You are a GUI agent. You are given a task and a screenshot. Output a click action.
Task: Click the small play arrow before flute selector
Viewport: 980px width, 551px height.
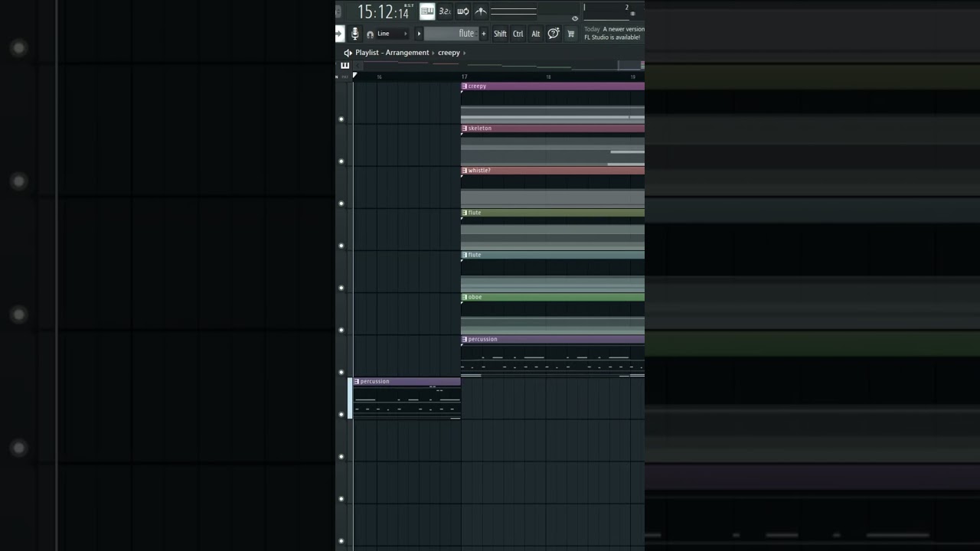click(419, 34)
